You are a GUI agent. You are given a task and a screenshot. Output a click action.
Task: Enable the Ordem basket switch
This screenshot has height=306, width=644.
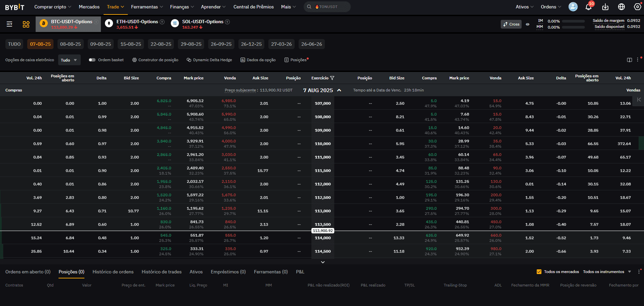[x=92, y=60]
